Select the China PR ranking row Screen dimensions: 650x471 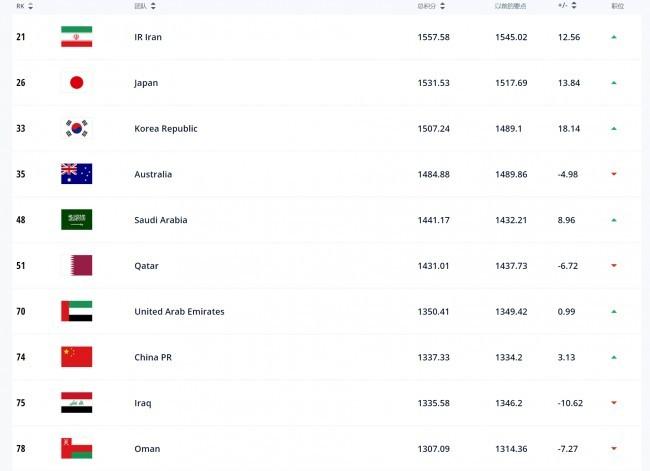326,357
